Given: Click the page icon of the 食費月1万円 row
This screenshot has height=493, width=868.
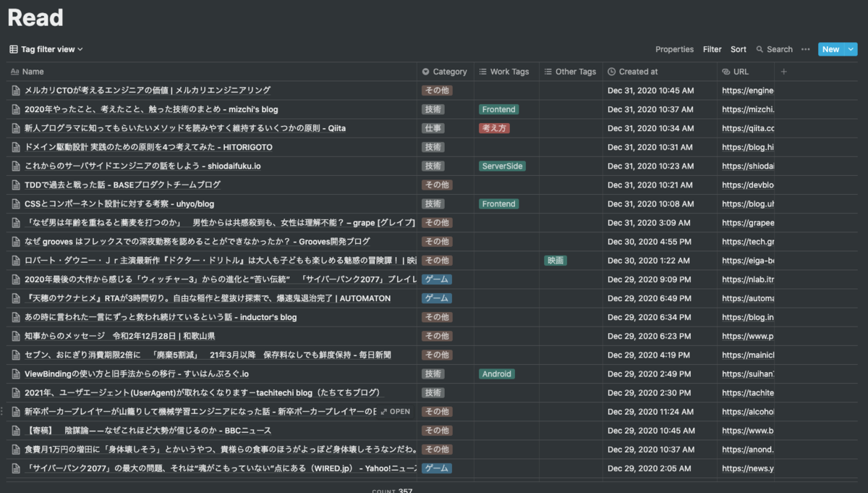Looking at the screenshot, I should point(16,449).
